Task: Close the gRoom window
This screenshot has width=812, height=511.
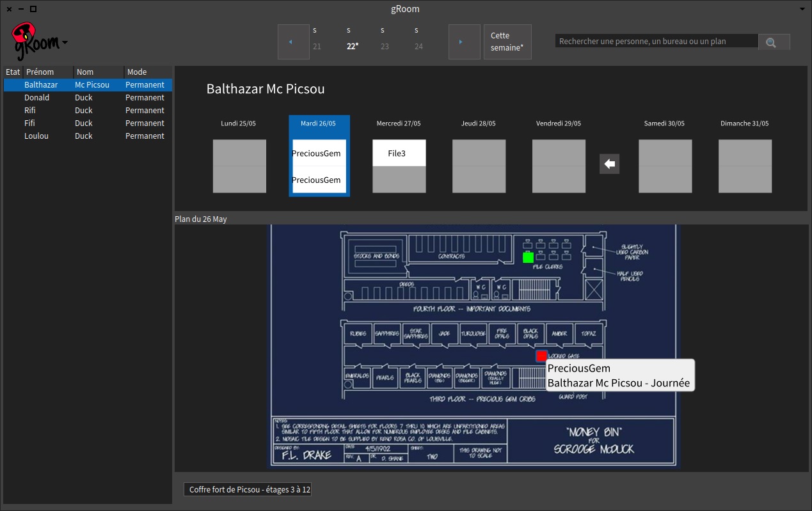Action: 9,9
